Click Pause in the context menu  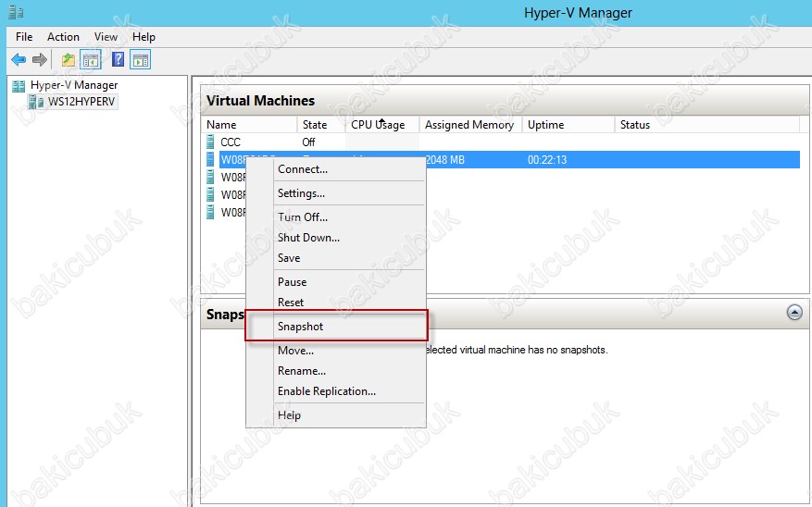click(x=335, y=282)
